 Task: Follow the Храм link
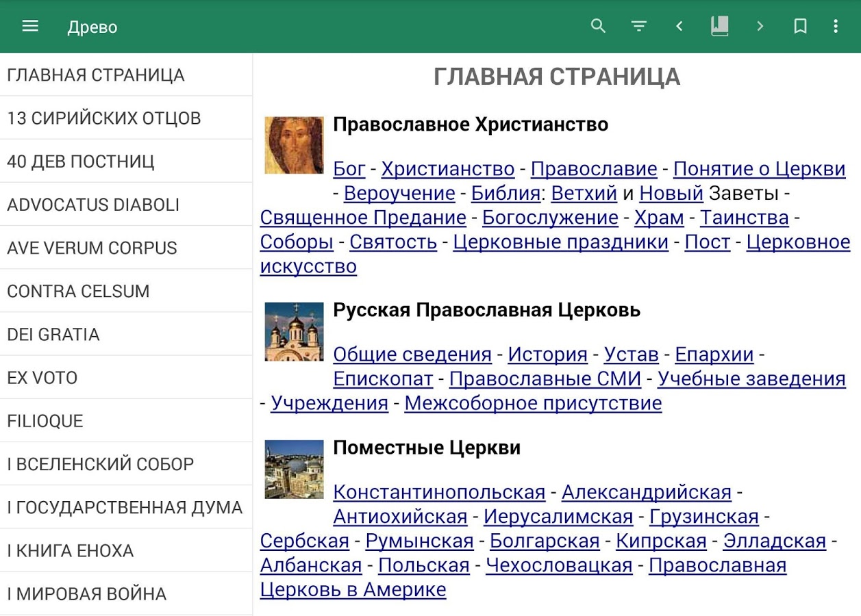tap(659, 218)
